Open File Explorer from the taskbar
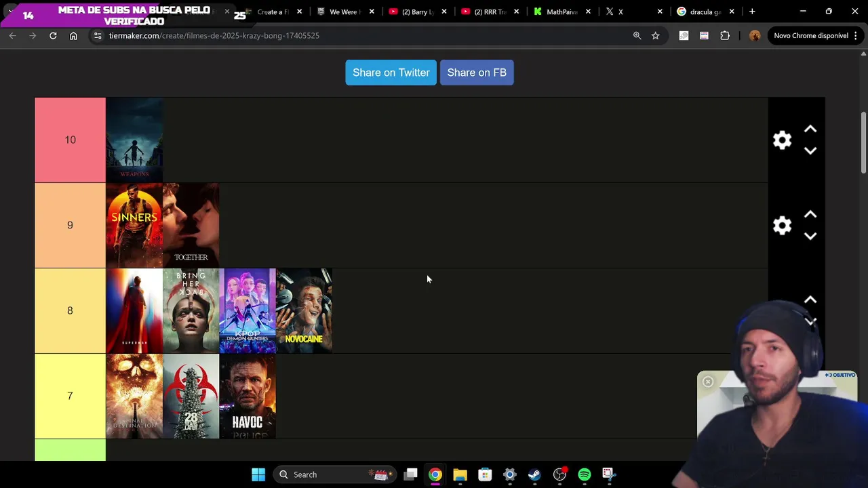The width and height of the screenshot is (868, 488). pyautogui.click(x=460, y=474)
